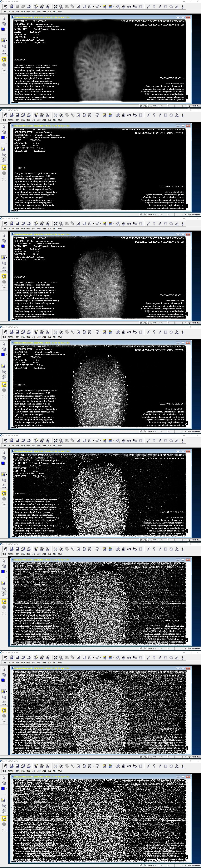Viewport: 201px width, 868px height.
Task: In the fifth window, open the 工具 menu
Action: [49, 446]
